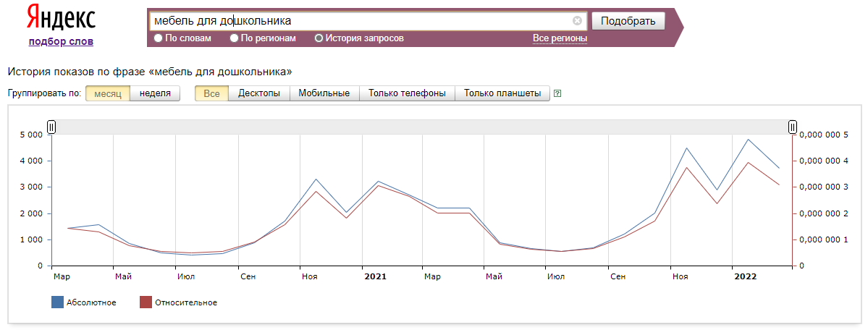The width and height of the screenshot is (868, 335).
Task: Open the Yandex logo homepage
Action: [61, 19]
